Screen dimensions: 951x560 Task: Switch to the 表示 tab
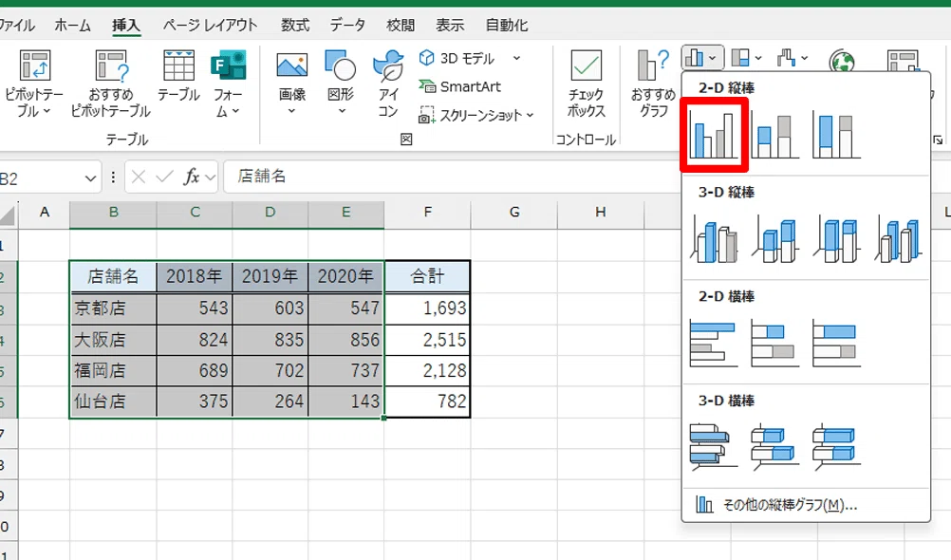(450, 26)
